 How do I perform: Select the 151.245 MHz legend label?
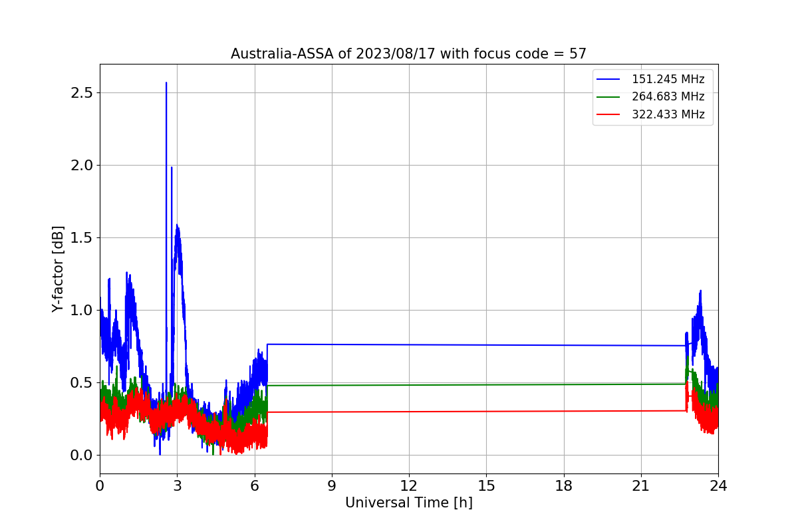(668, 79)
